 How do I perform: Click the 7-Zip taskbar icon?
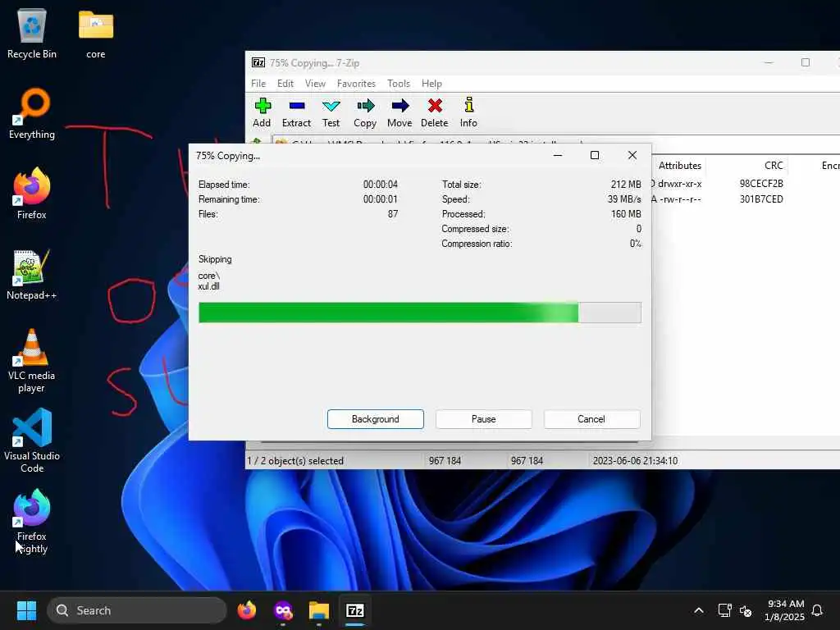point(355,610)
